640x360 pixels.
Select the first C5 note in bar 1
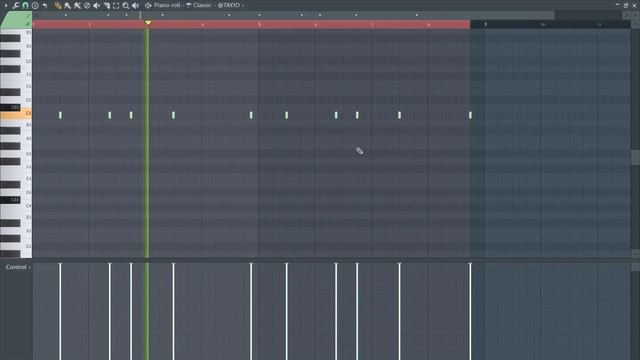pyautogui.click(x=60, y=115)
